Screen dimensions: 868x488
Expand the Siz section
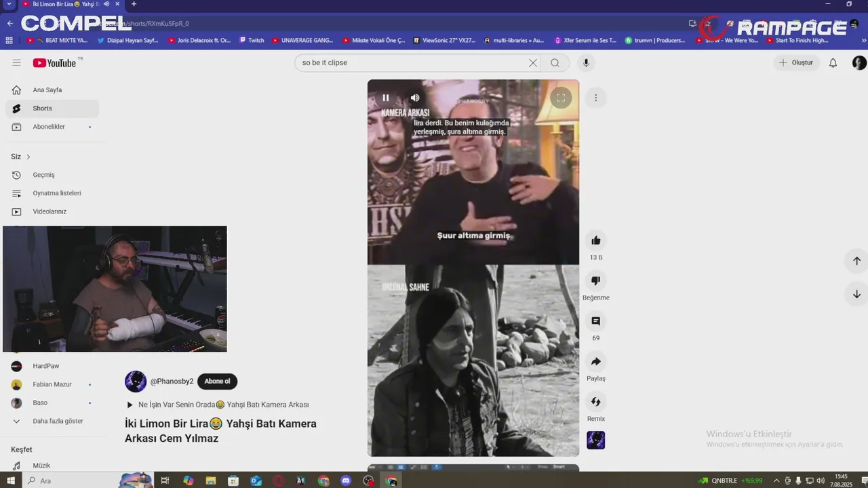coord(20,157)
